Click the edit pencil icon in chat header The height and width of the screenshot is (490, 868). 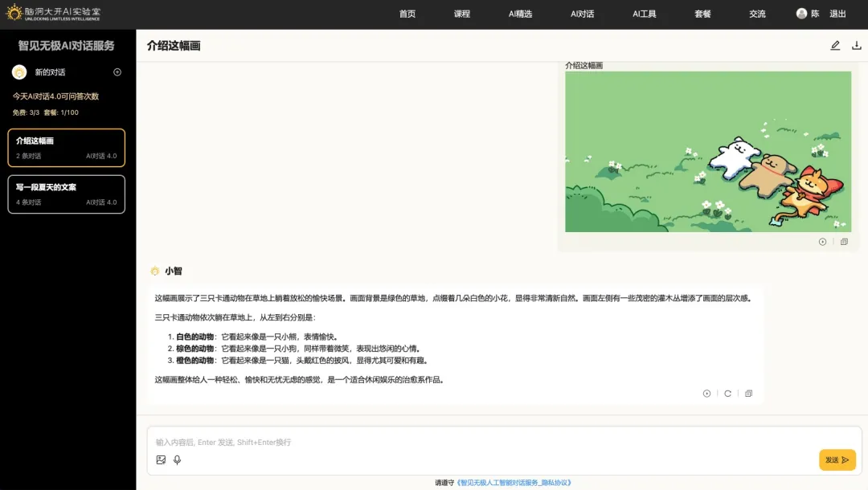835,46
